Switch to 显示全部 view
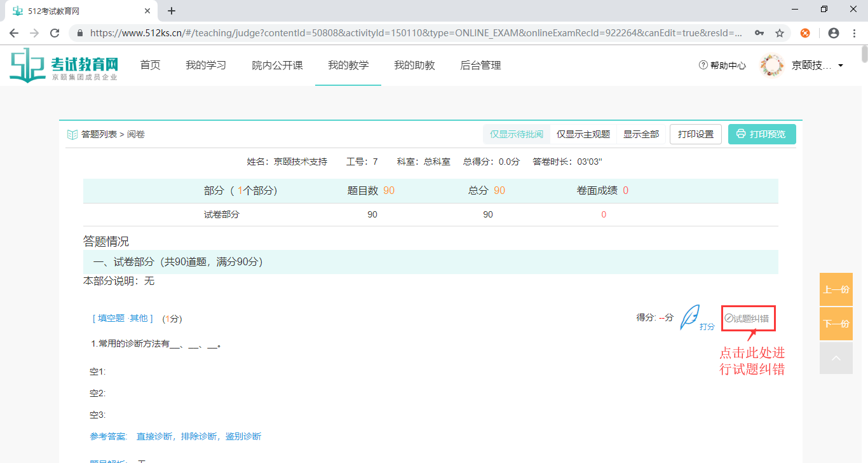 pos(641,134)
